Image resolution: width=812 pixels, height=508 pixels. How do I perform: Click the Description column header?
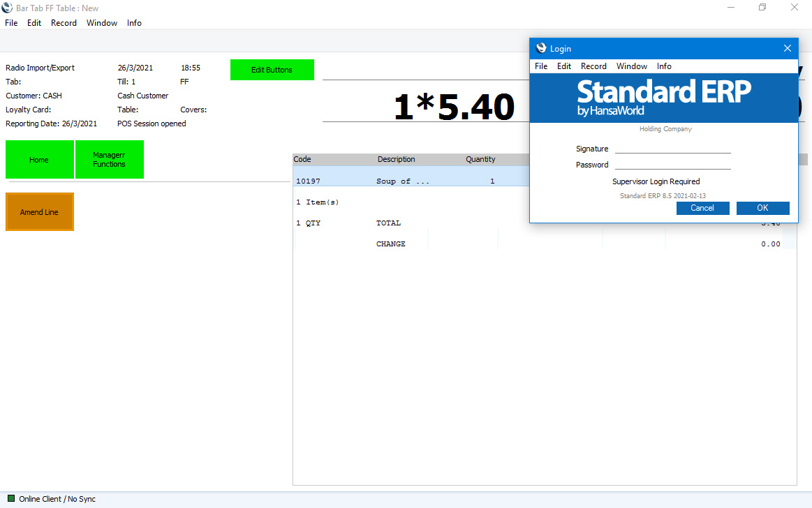tap(396, 159)
